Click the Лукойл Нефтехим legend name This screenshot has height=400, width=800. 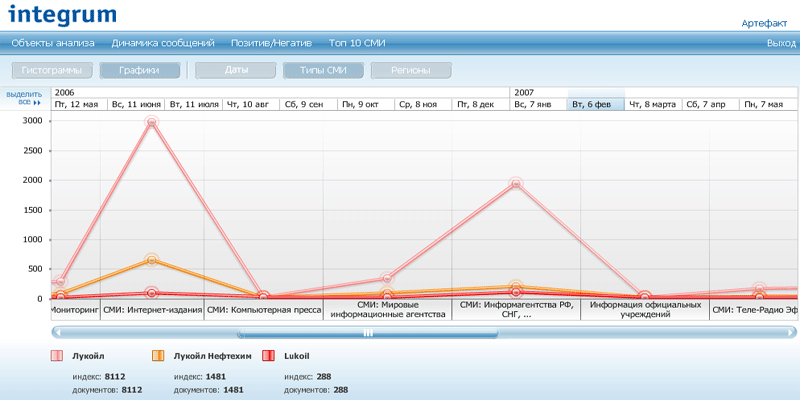click(x=213, y=357)
